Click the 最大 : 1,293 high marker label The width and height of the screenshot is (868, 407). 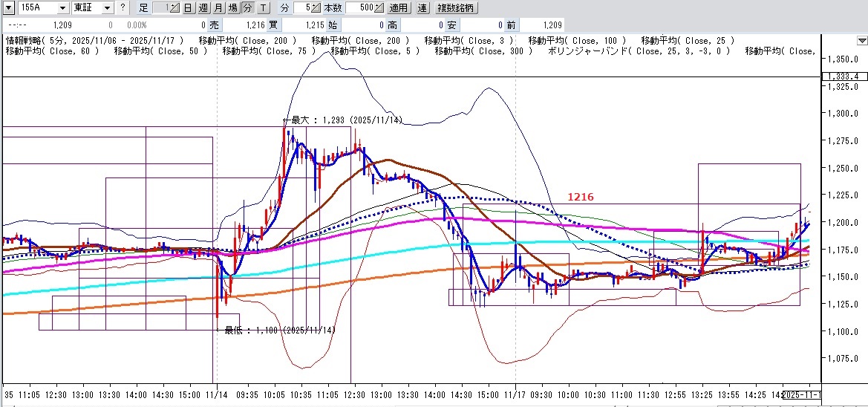click(344, 121)
